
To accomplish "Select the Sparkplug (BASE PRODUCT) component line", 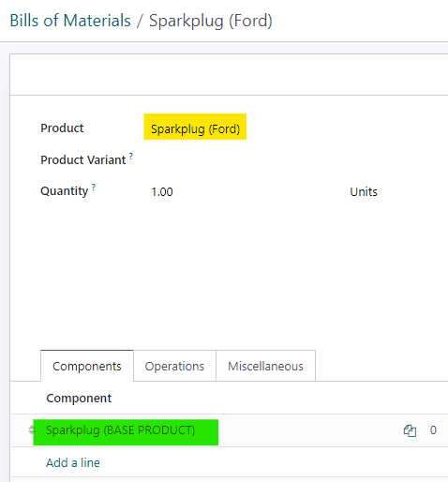I will point(121,430).
